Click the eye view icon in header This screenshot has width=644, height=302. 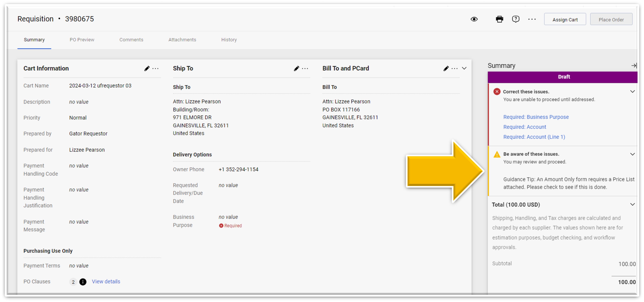tap(474, 19)
